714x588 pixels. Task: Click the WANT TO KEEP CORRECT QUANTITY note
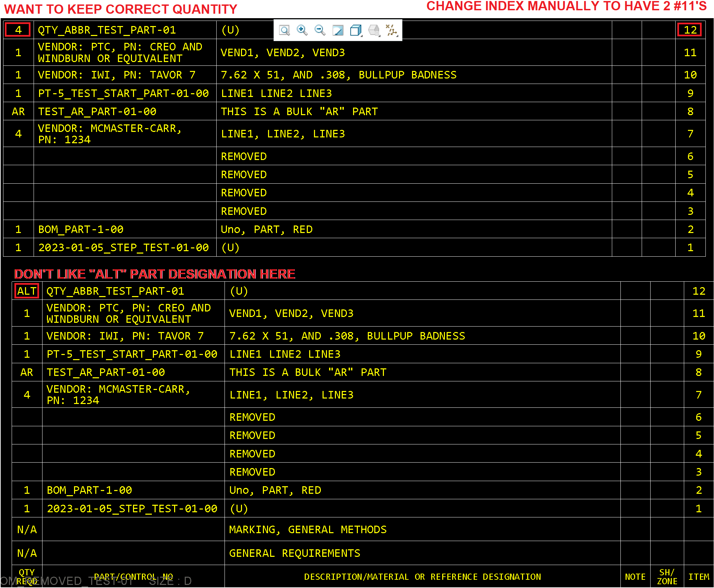pyautogui.click(x=120, y=9)
